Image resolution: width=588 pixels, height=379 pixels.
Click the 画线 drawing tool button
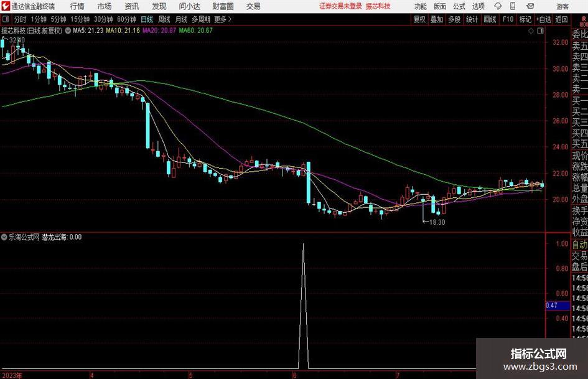pos(490,19)
